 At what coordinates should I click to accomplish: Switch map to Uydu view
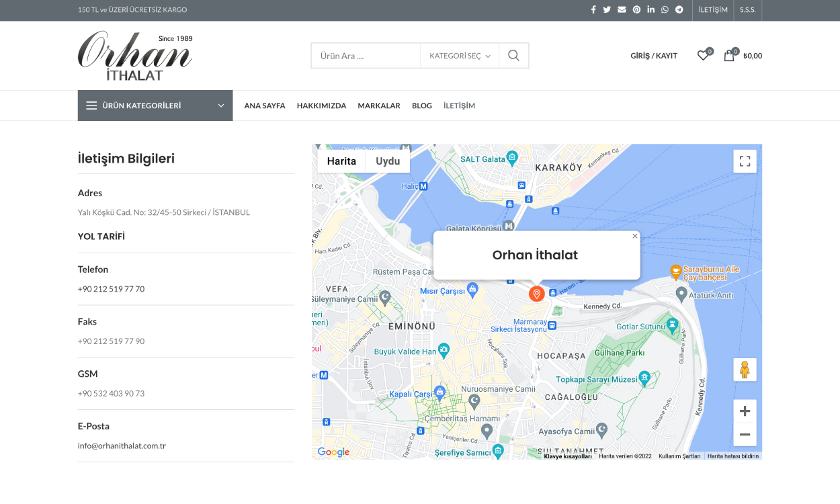coord(388,161)
